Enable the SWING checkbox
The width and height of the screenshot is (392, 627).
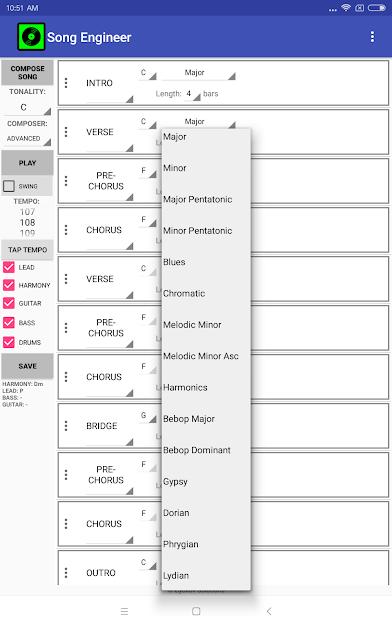click(9, 186)
